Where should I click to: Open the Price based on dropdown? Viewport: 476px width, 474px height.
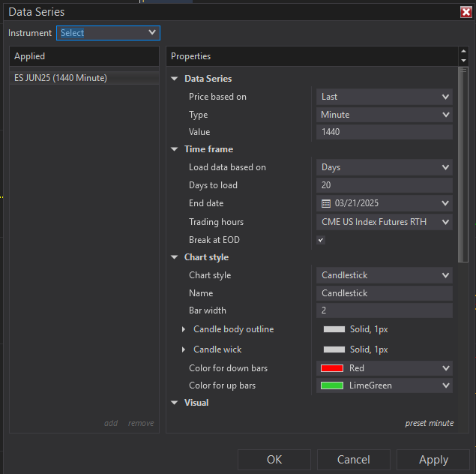384,97
